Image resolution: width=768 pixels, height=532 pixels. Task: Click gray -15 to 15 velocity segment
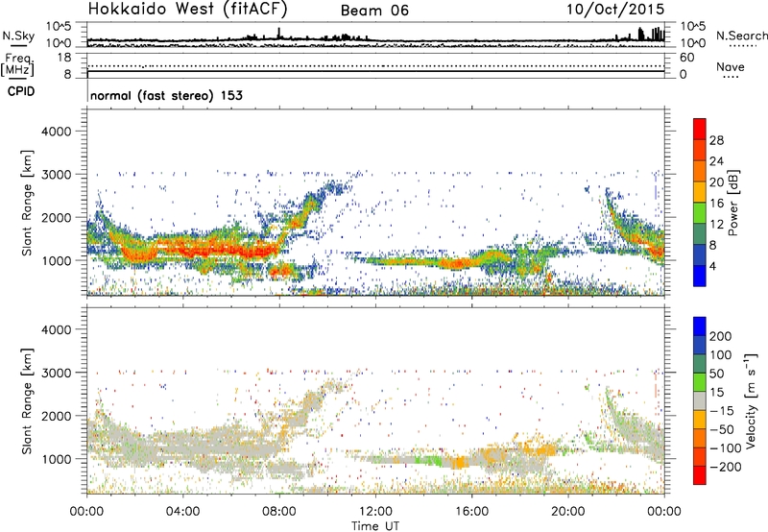[700, 400]
